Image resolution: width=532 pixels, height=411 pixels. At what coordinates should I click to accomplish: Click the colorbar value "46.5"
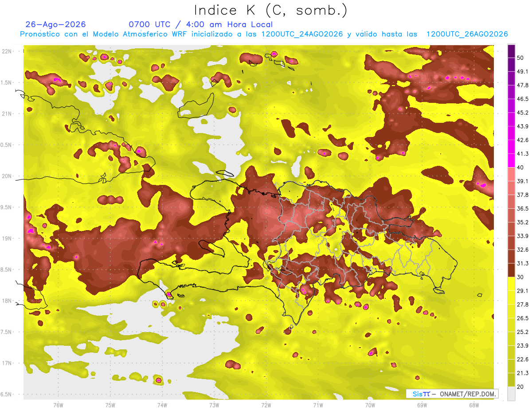(523, 99)
